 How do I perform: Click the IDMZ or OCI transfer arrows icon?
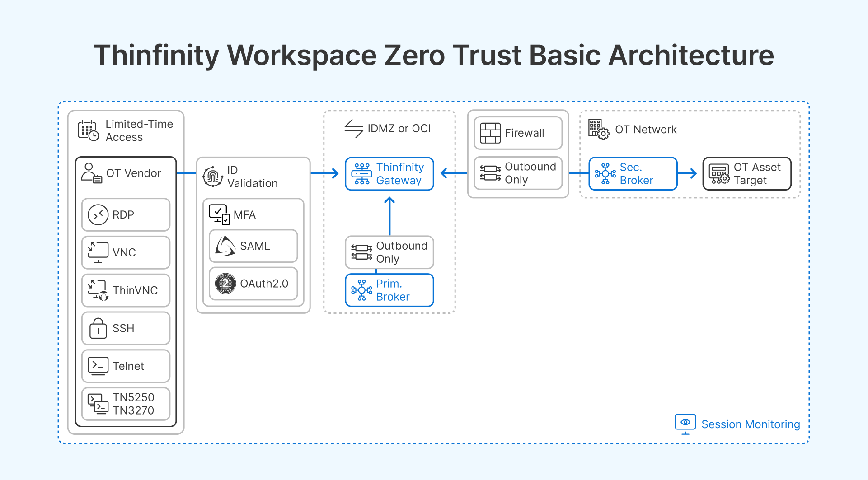coord(354,129)
